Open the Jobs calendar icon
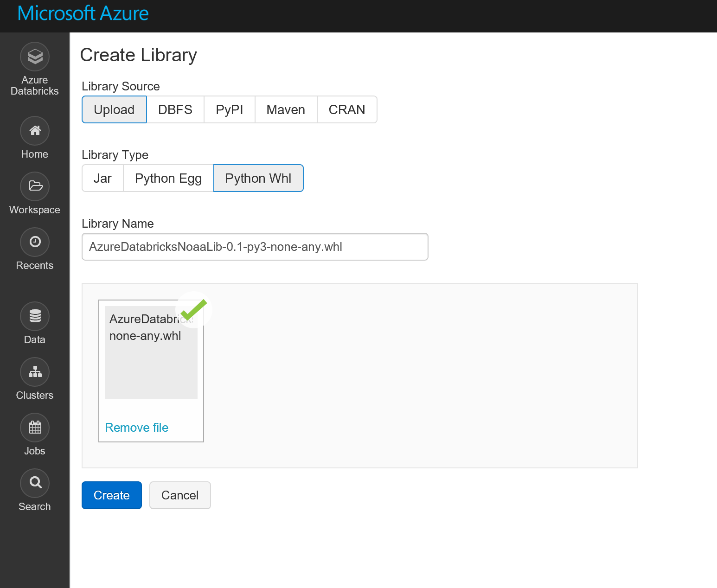The height and width of the screenshot is (588, 717). (x=35, y=428)
